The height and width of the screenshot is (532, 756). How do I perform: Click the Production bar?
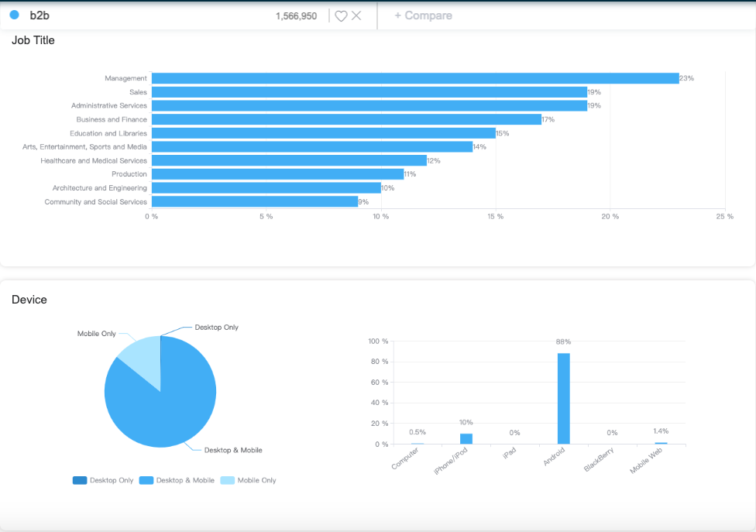pyautogui.click(x=278, y=174)
